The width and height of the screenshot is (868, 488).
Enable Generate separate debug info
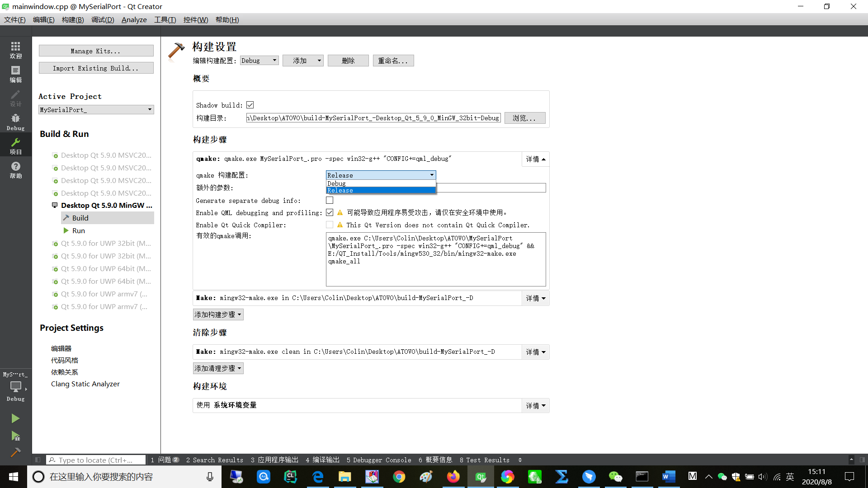(x=330, y=200)
